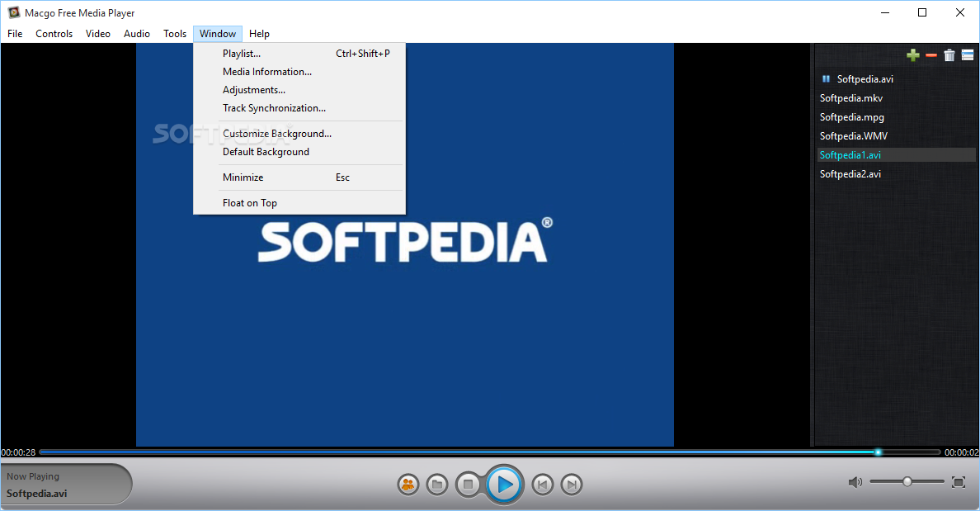Click the elapsed time 00:00:28 label

click(18, 452)
